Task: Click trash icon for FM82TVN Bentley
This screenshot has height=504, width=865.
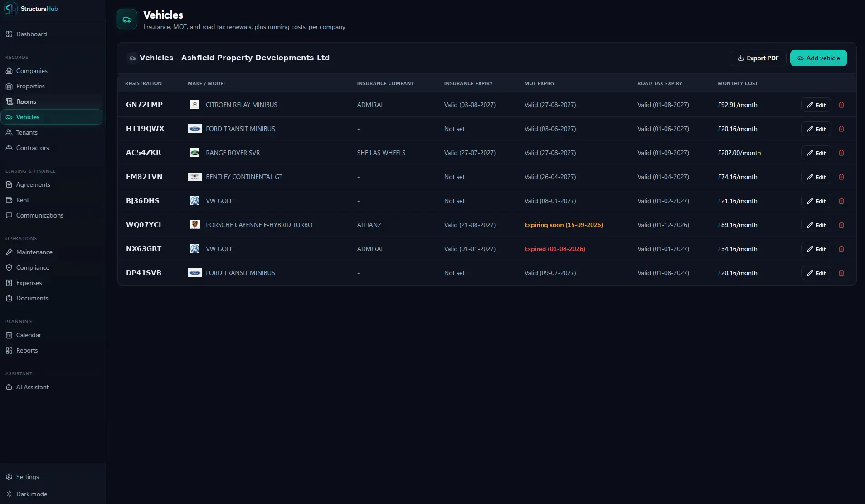Action: pos(841,177)
